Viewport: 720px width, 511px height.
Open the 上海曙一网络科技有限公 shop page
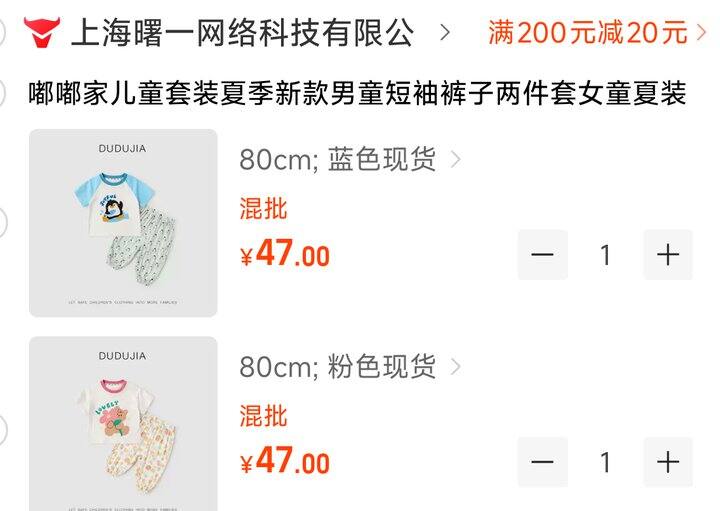point(242,33)
